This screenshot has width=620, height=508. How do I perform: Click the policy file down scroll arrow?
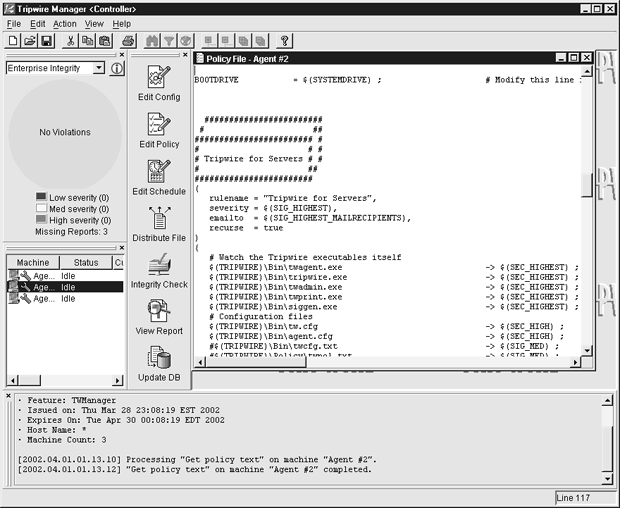[586, 350]
